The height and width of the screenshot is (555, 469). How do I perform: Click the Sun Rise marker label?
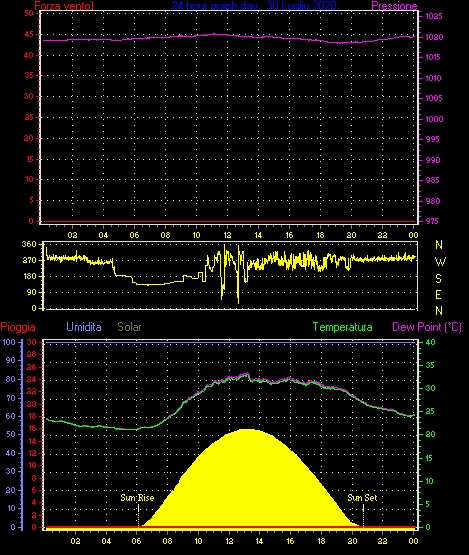click(x=137, y=498)
